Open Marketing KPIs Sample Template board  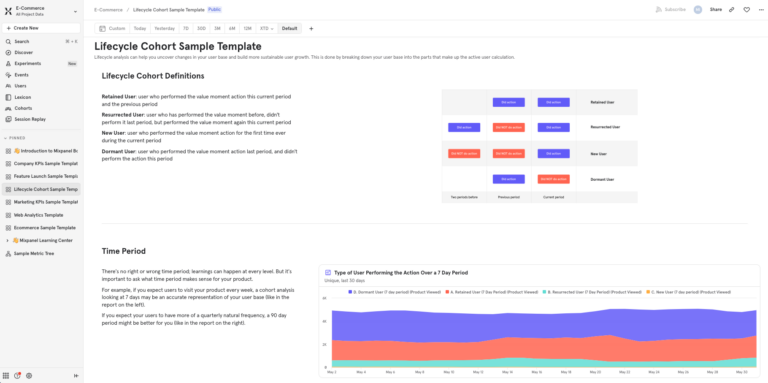pos(41,202)
